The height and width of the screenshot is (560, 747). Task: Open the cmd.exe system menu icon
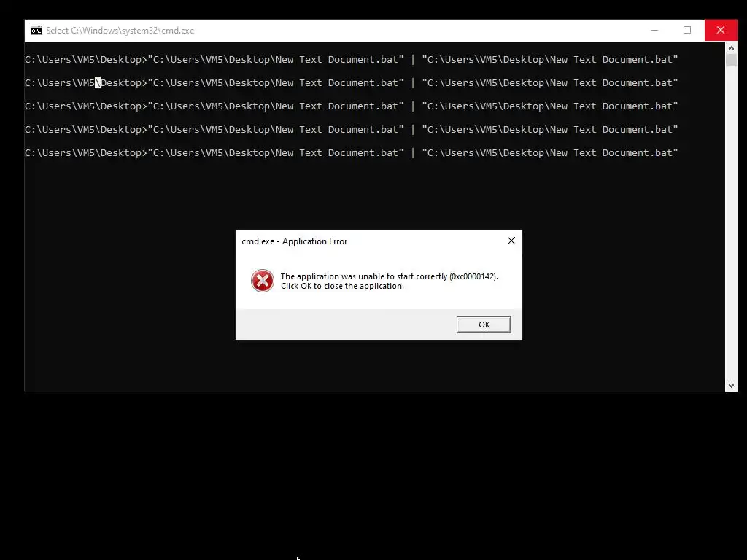click(36, 31)
